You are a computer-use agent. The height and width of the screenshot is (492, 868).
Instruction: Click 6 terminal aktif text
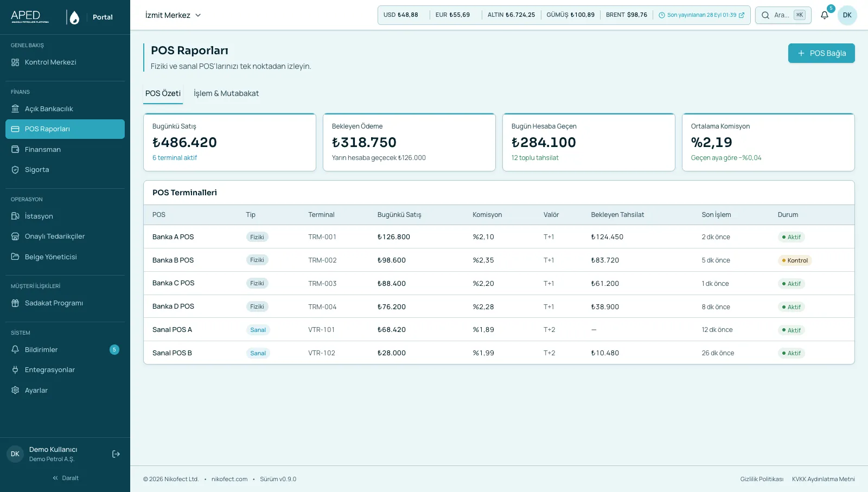[175, 158]
